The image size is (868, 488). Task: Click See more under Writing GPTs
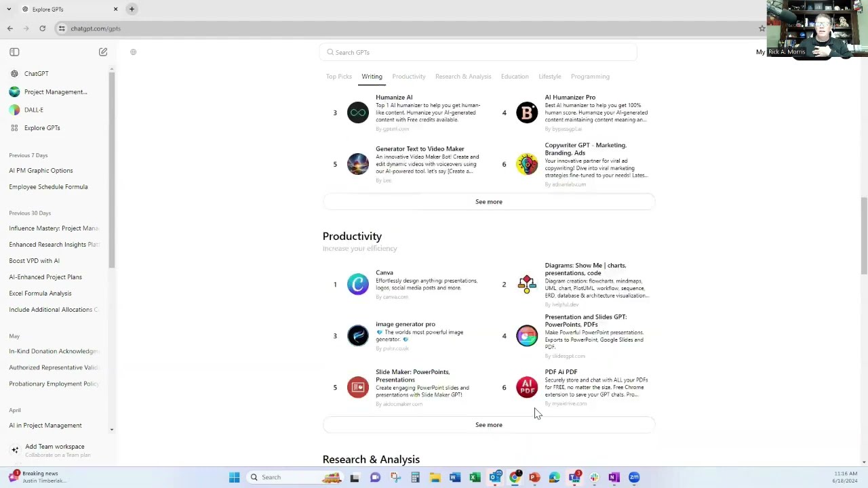(489, 201)
